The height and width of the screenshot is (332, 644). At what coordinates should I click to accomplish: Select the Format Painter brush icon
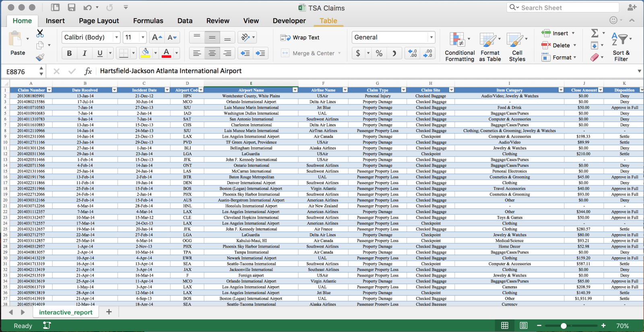[x=40, y=57]
